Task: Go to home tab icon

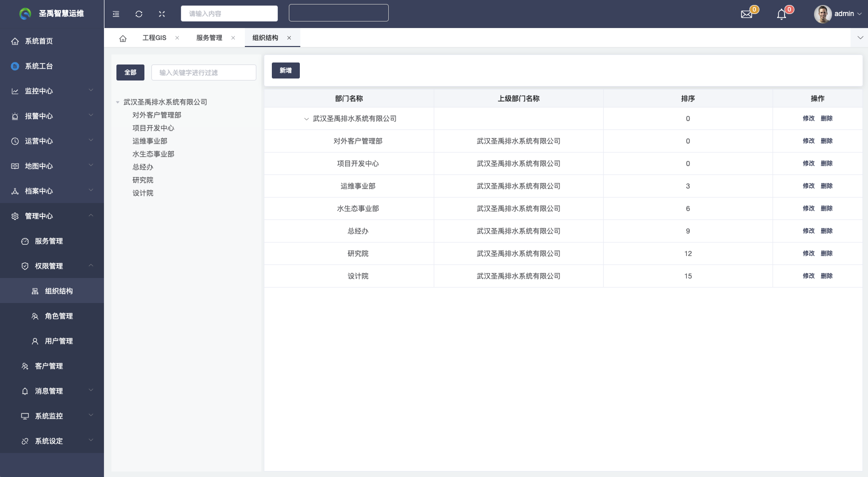Action: tap(123, 38)
